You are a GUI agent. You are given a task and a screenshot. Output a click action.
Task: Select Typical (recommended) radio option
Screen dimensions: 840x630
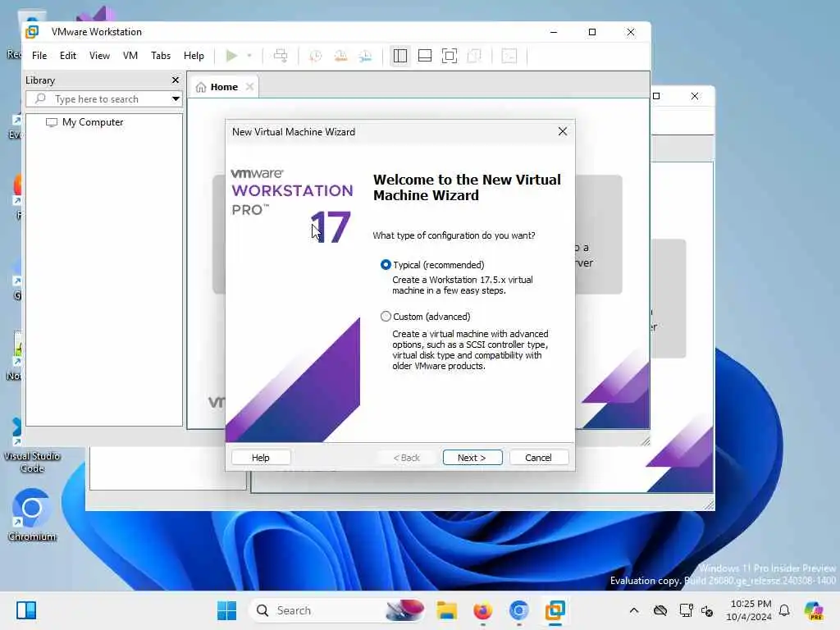click(x=386, y=265)
